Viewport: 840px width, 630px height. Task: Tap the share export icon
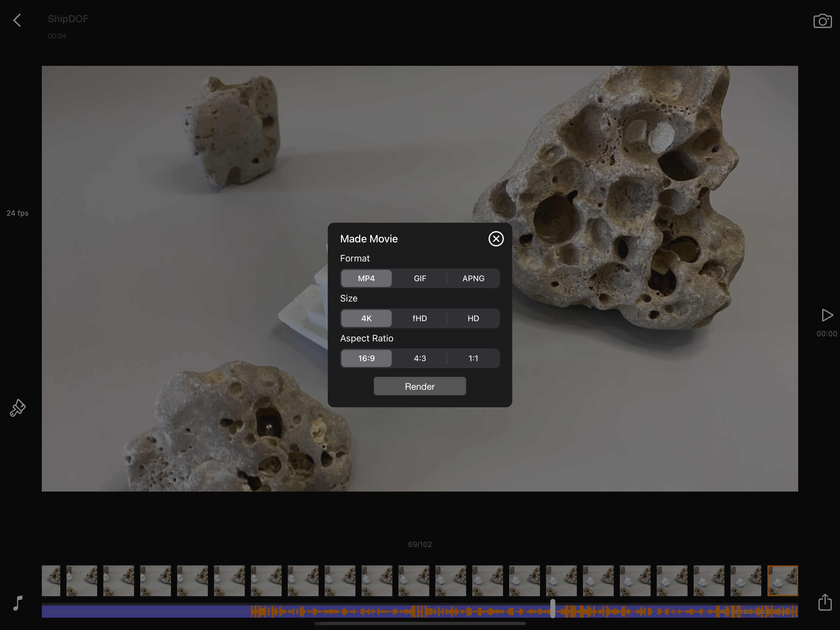pos(825,602)
